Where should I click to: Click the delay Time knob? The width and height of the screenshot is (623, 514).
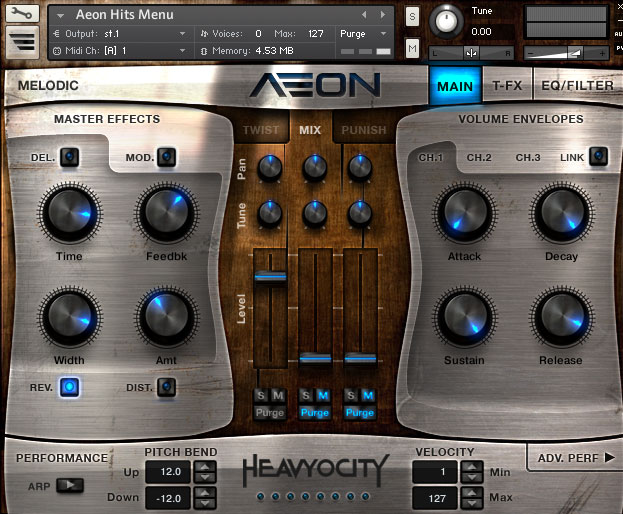[x=69, y=214]
